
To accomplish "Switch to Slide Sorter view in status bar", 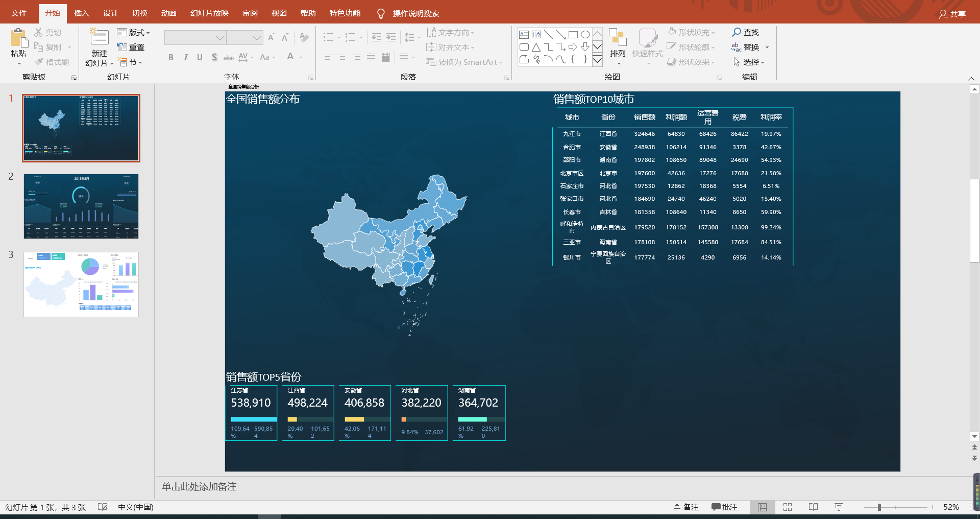I will [x=788, y=507].
